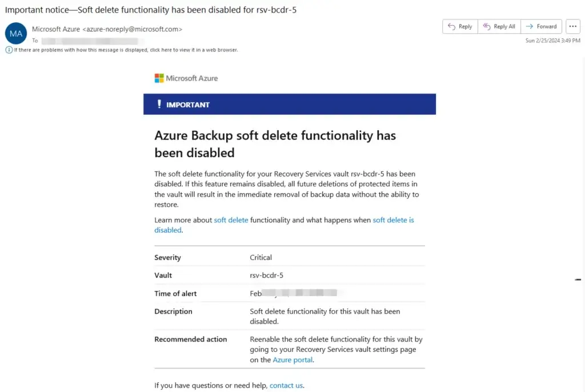Click the double-arrow Reply All icon
The height and width of the screenshot is (392, 585).
(x=487, y=26)
